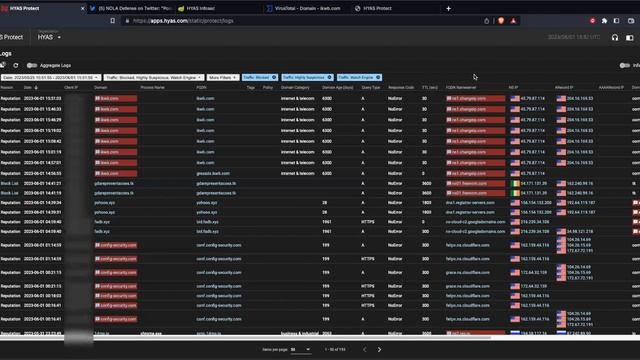Click the lock icon in the address bar
The width and height of the screenshot is (640, 360).
pyautogui.click(x=127, y=21)
